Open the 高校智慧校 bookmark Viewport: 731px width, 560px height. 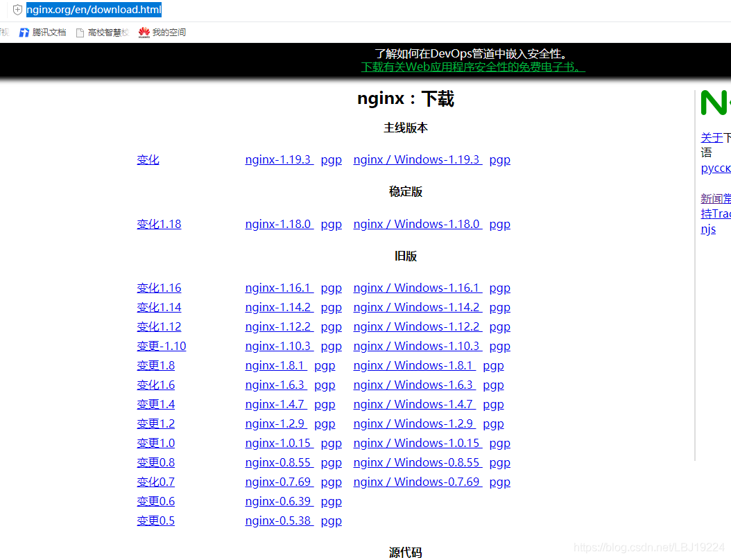(x=102, y=33)
